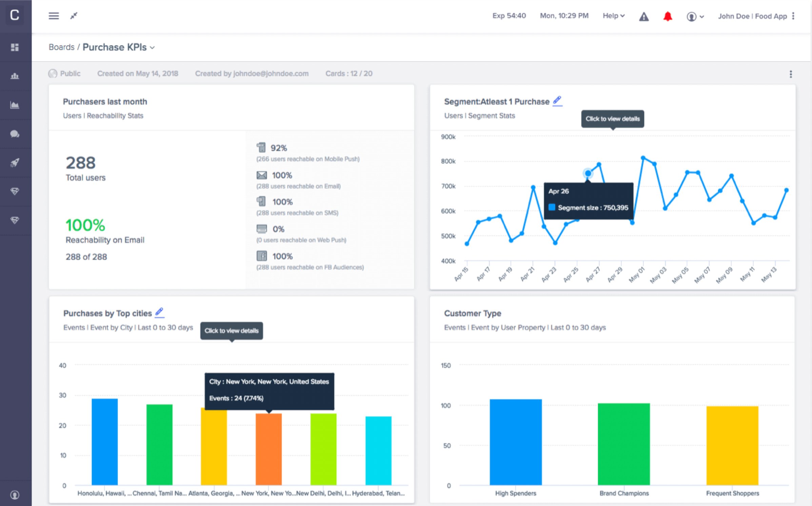This screenshot has height=506, width=812.
Task: Click to view Purchases by Top cities details
Action: pyautogui.click(x=231, y=330)
